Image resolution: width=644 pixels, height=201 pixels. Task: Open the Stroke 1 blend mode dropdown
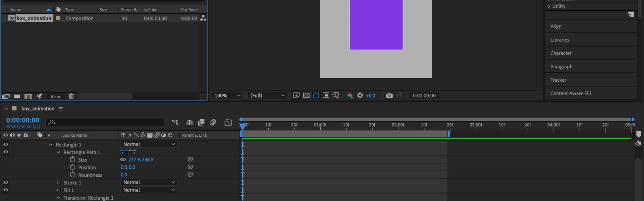point(149,183)
